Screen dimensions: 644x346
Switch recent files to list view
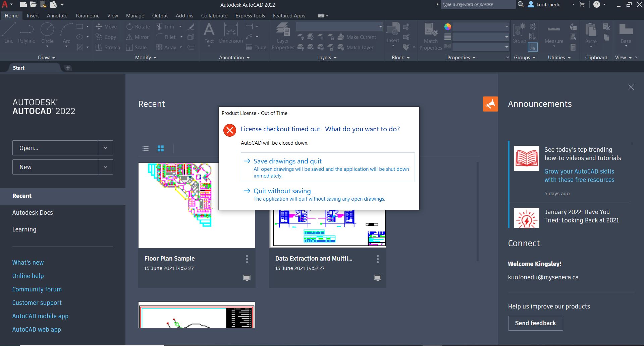coord(146,148)
